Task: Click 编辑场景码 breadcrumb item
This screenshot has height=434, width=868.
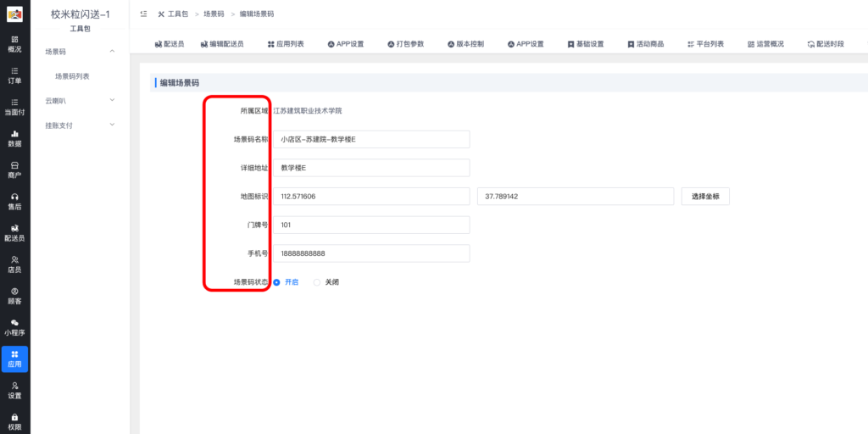Action: point(257,14)
